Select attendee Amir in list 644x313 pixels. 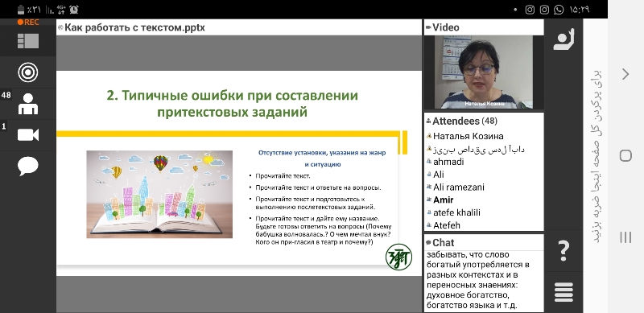444,200
